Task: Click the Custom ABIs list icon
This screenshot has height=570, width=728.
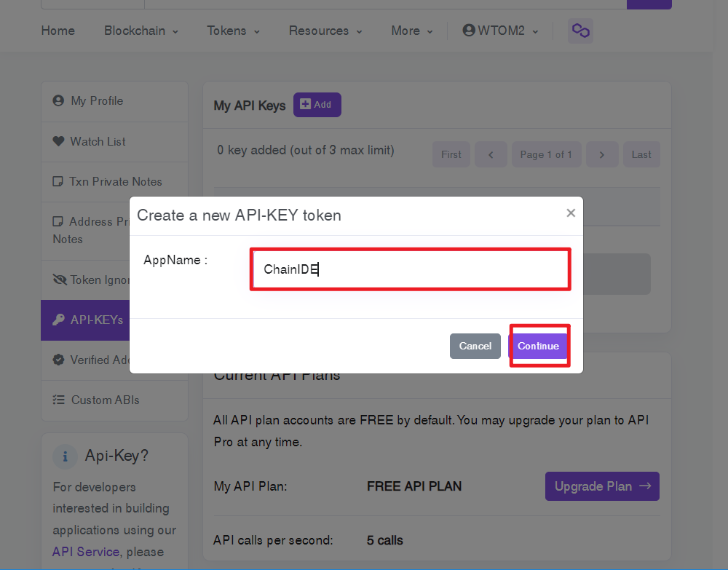Action: (x=58, y=400)
